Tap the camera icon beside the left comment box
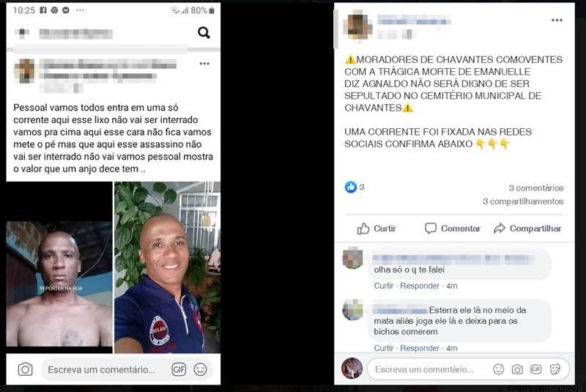 click(25, 369)
